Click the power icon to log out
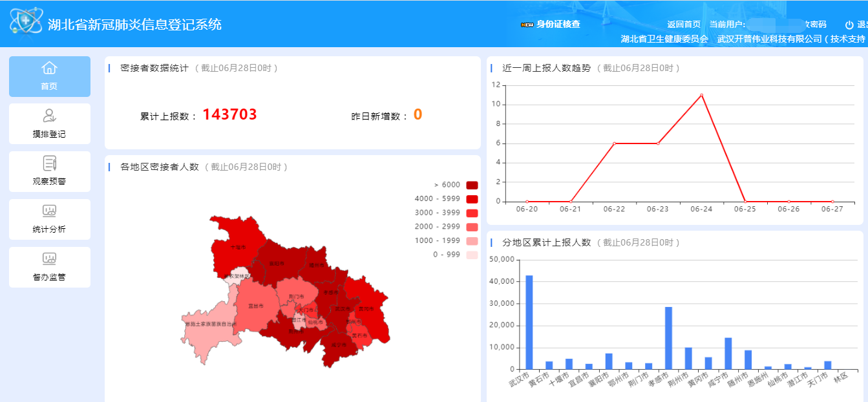Image resolution: width=868 pixels, height=402 pixels. click(849, 25)
